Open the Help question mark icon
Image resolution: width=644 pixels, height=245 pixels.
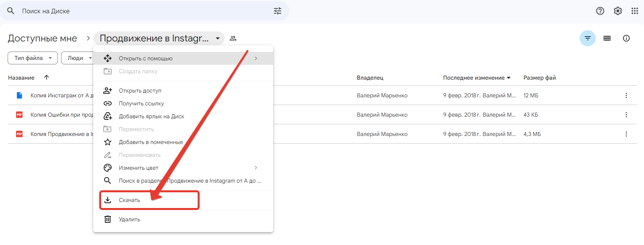600,11
